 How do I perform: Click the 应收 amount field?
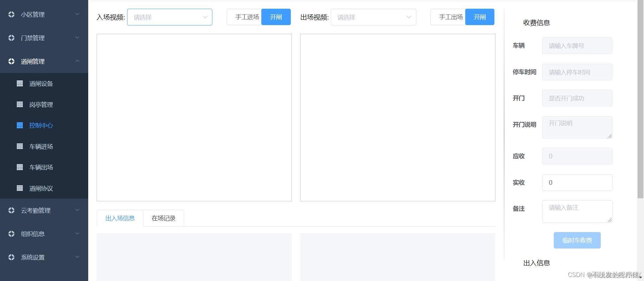(577, 156)
